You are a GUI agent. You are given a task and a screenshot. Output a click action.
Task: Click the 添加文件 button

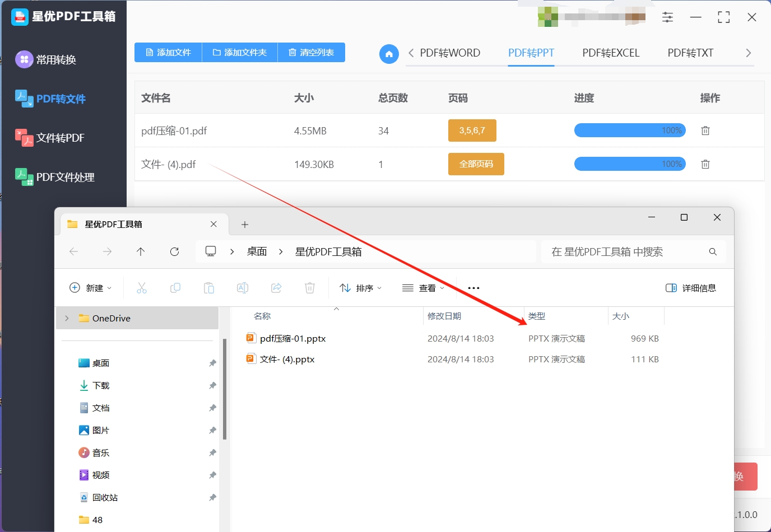click(x=168, y=53)
